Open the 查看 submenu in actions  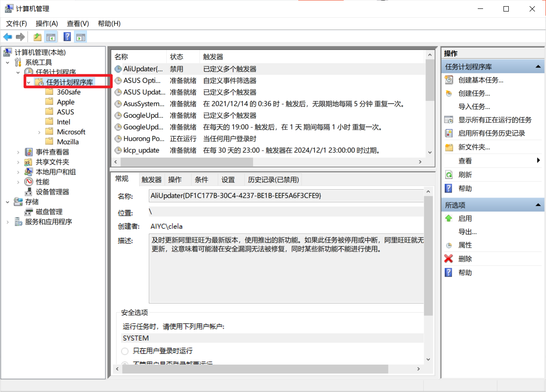[x=493, y=161]
